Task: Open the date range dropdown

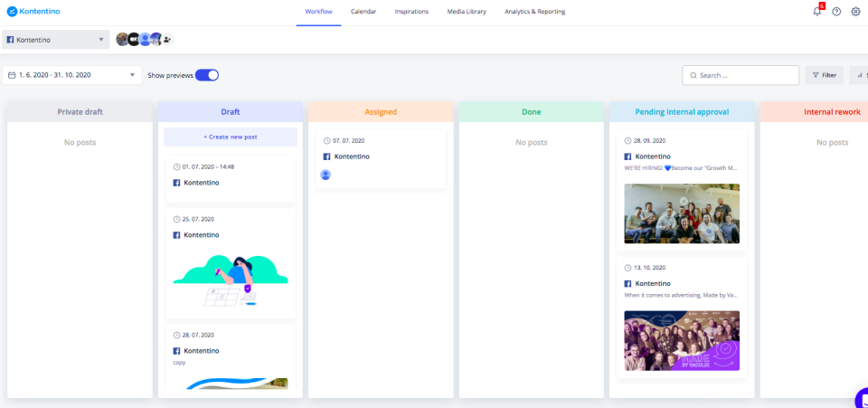Action: [x=72, y=75]
